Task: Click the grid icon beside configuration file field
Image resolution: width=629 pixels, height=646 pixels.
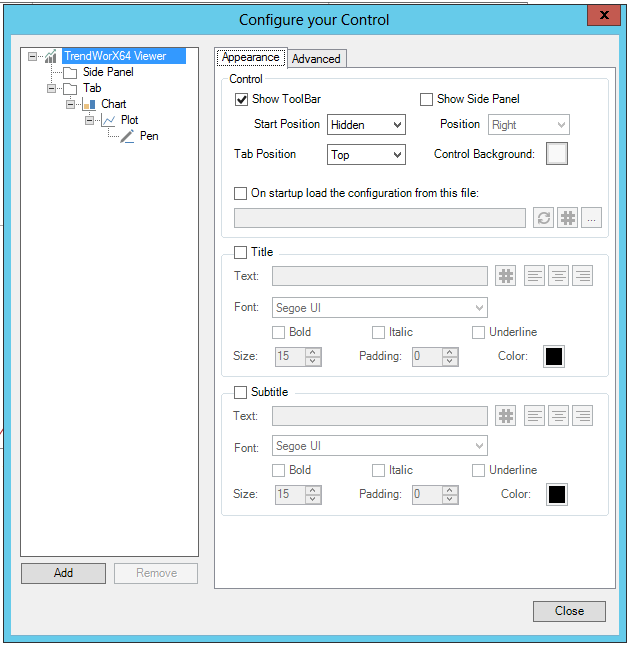Action: (568, 218)
